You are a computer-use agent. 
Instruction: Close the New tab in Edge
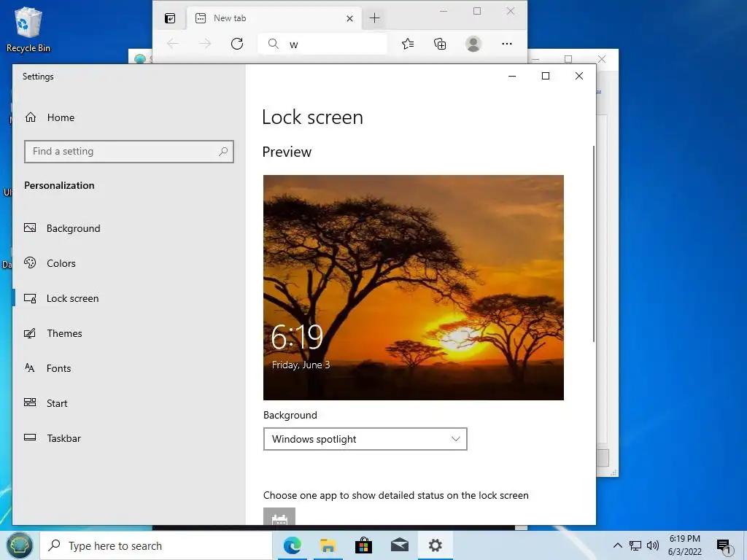349,18
